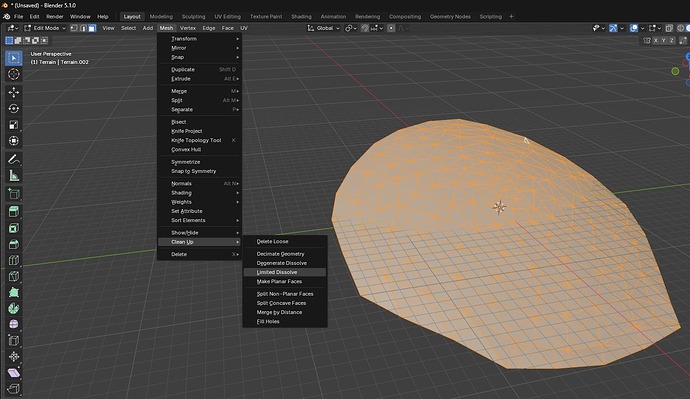Select the 3D Cursor tool
690x399 pixels.
point(14,74)
